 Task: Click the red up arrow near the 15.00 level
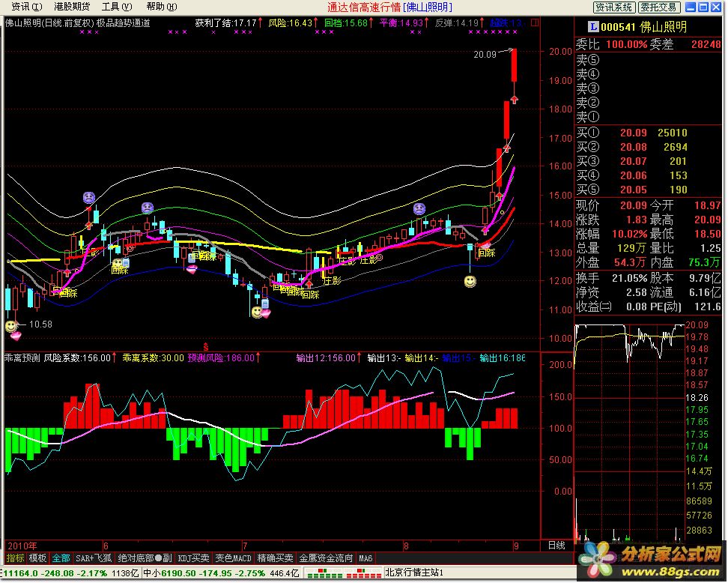[x=500, y=196]
